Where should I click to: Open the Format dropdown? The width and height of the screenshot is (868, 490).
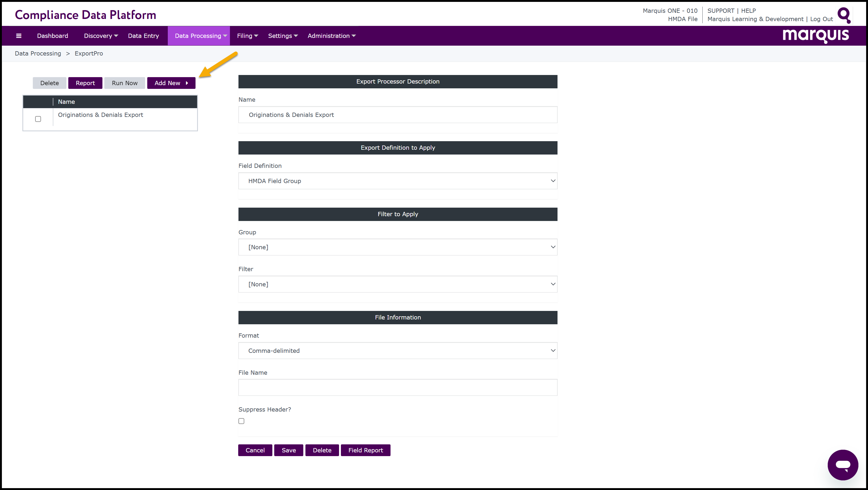tap(398, 351)
